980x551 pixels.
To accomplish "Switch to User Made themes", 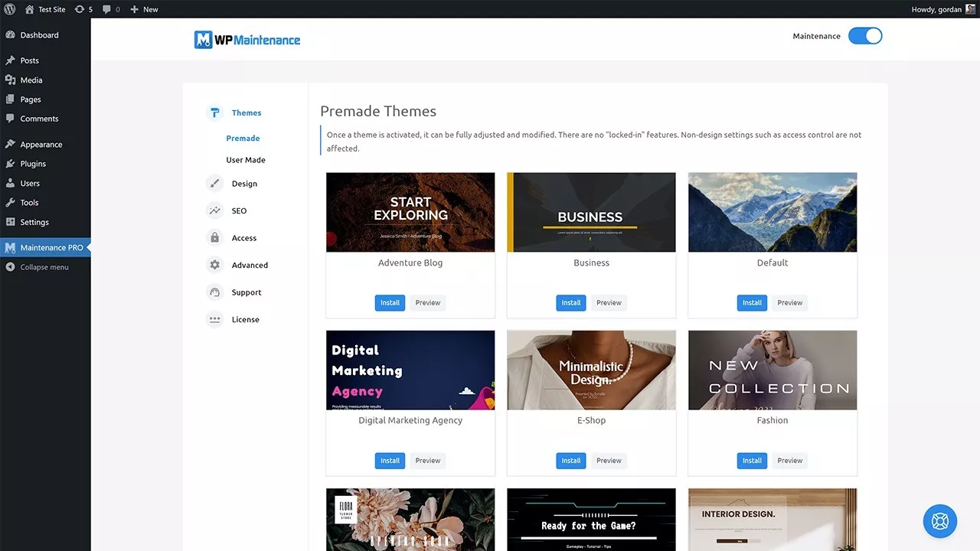I will point(246,160).
